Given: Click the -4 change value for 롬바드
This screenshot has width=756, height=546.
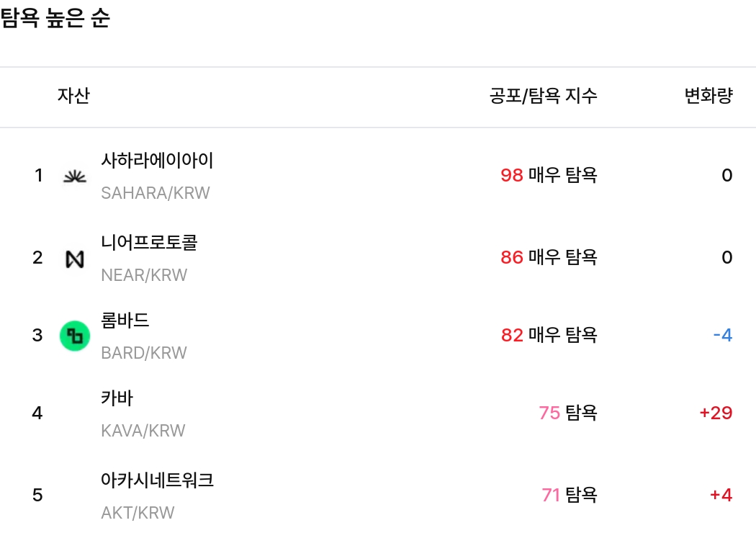Looking at the screenshot, I should pos(722,335).
